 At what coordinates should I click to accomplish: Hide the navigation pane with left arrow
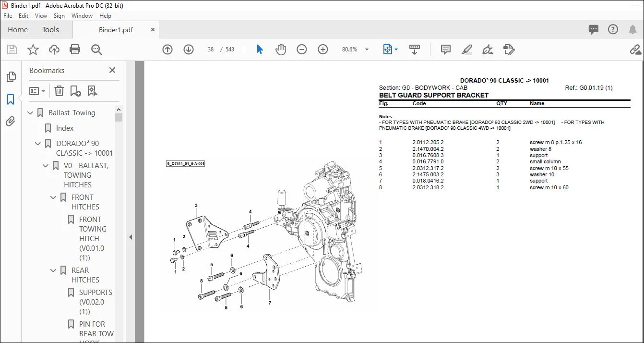131,237
